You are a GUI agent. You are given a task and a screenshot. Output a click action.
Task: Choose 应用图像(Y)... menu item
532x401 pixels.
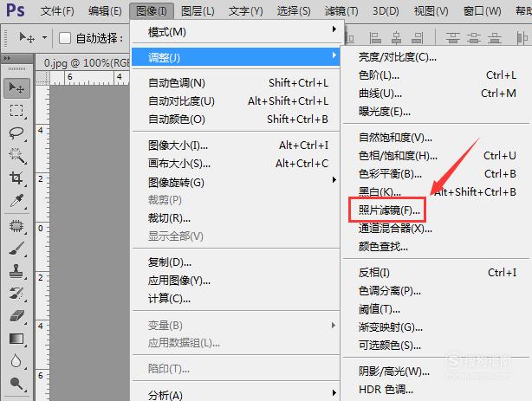pos(236,281)
